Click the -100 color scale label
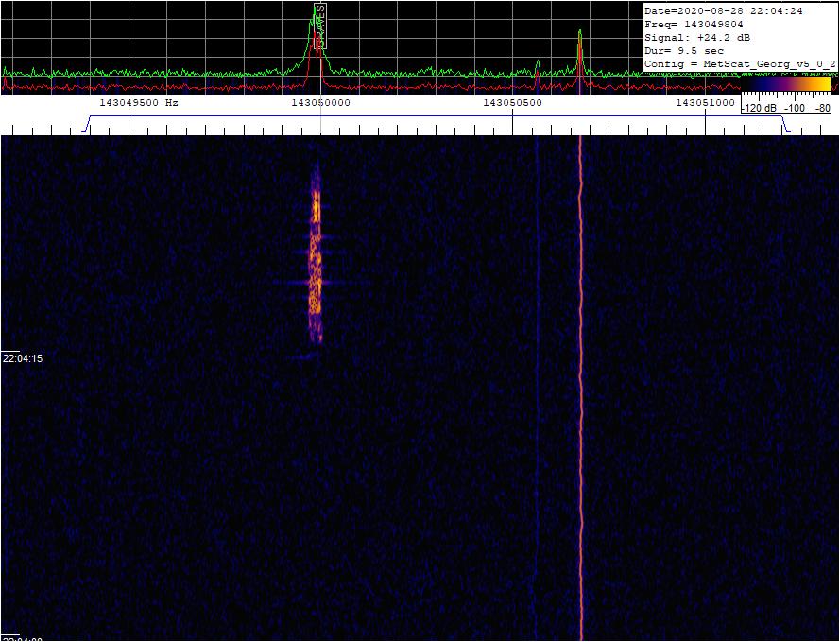The image size is (840, 642). (x=795, y=108)
